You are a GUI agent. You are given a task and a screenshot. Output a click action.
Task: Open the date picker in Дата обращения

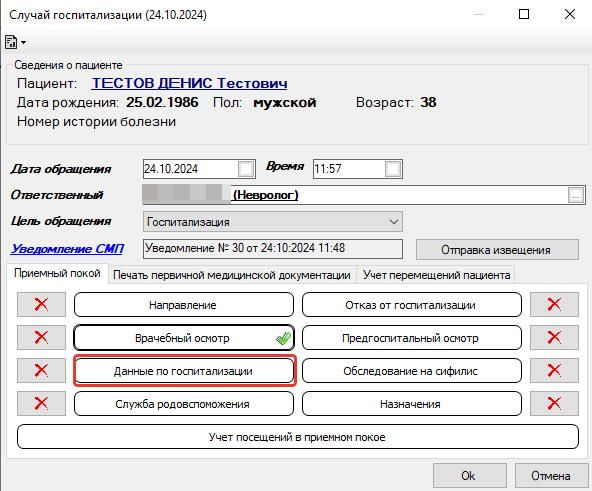click(x=246, y=169)
